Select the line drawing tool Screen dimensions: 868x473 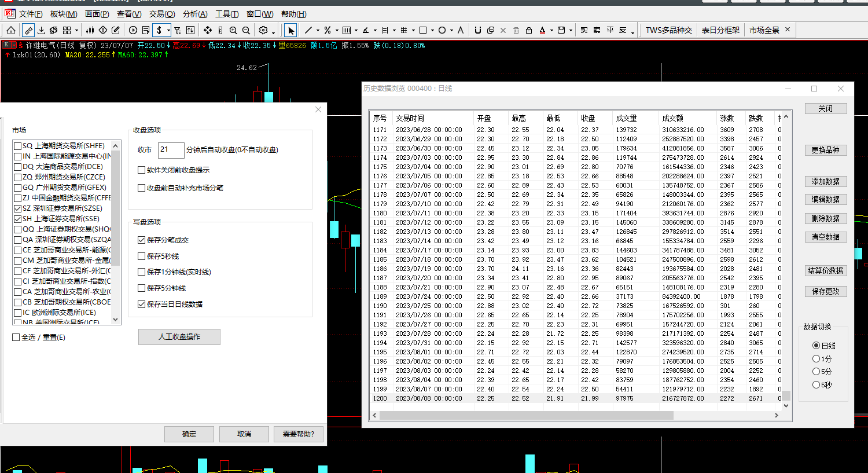click(308, 30)
